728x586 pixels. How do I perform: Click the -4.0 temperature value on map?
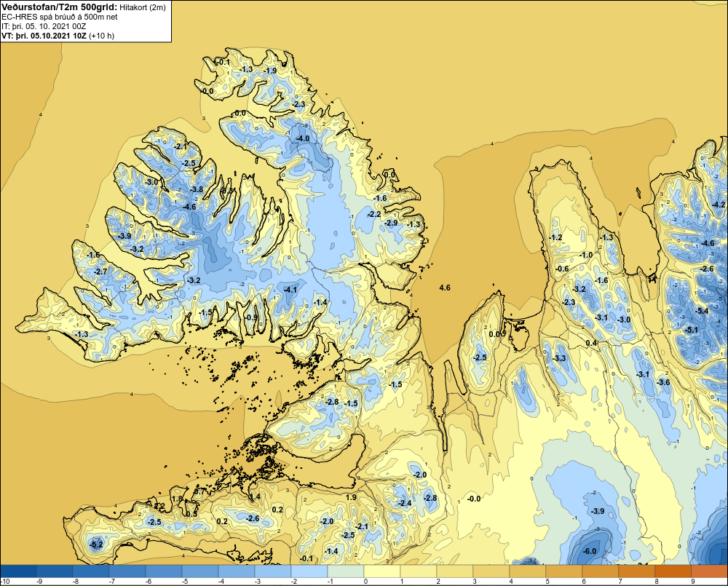click(x=303, y=139)
